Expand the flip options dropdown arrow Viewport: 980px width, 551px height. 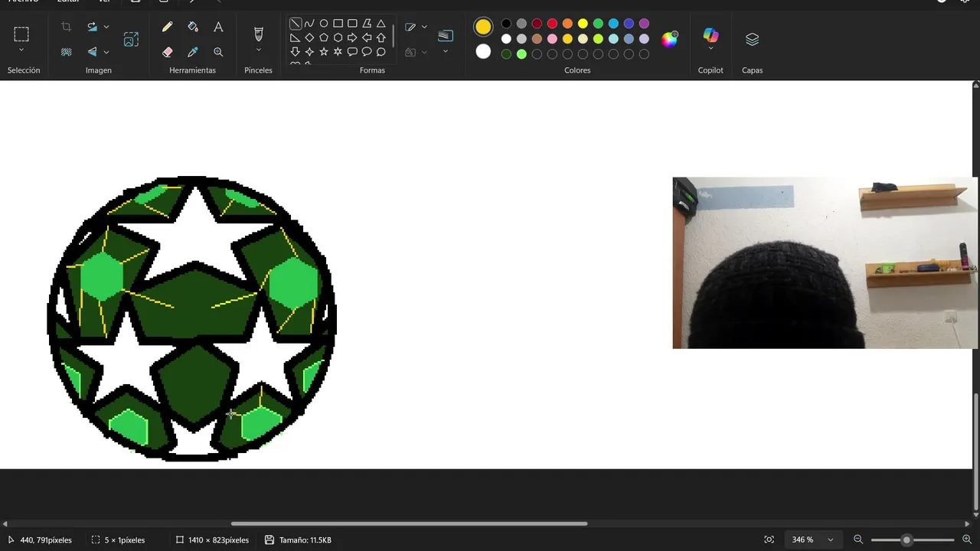[106, 52]
